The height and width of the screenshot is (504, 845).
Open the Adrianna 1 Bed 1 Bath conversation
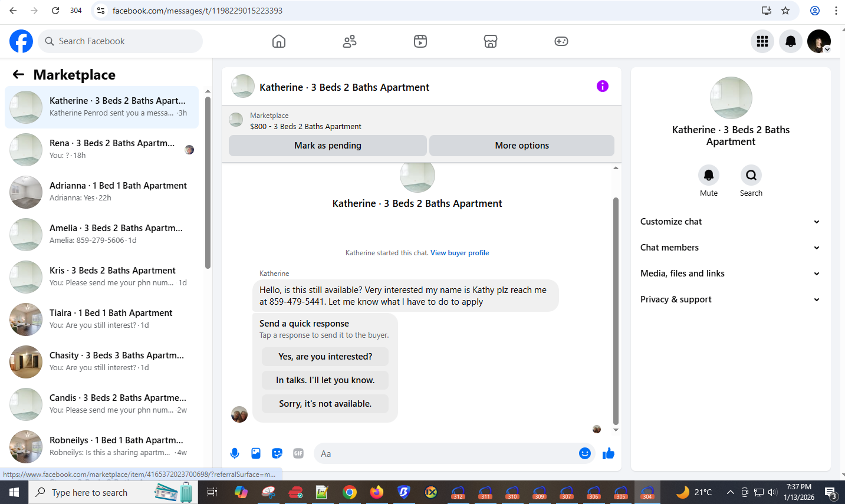(x=102, y=192)
